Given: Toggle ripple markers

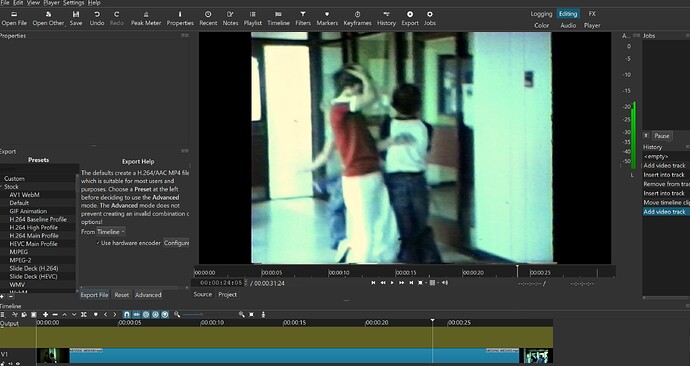Looking at the screenshot, I should [x=165, y=315].
